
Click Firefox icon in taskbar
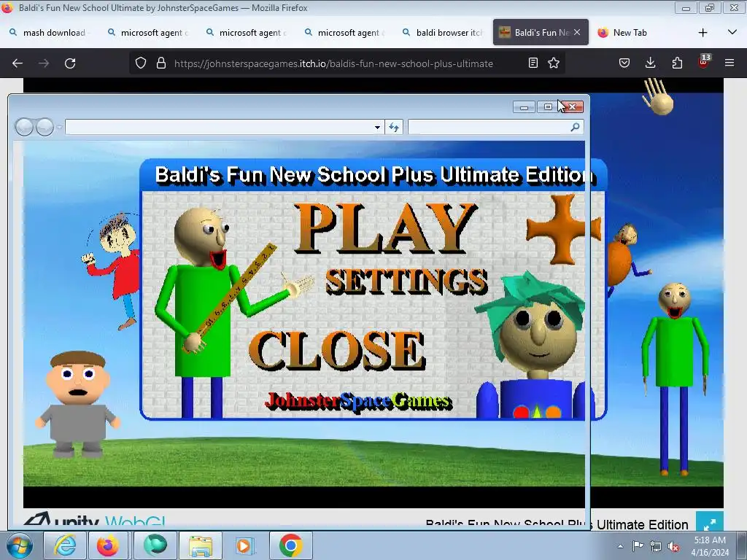coord(108,545)
